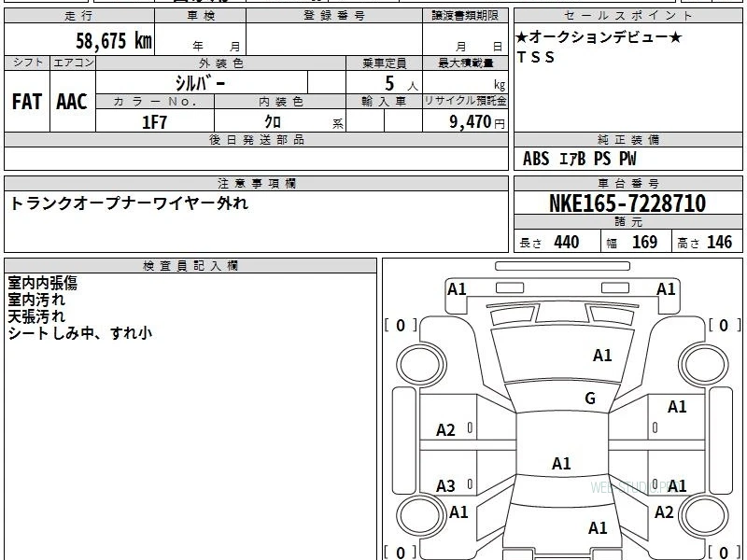Select the ★オークションデビュー★ line
This screenshot has height=560, width=747.
(x=599, y=37)
